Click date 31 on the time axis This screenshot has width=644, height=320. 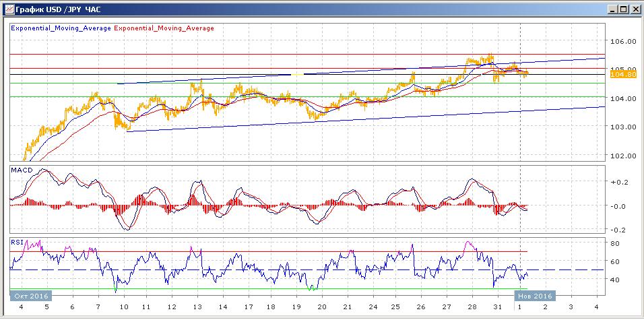498,307
